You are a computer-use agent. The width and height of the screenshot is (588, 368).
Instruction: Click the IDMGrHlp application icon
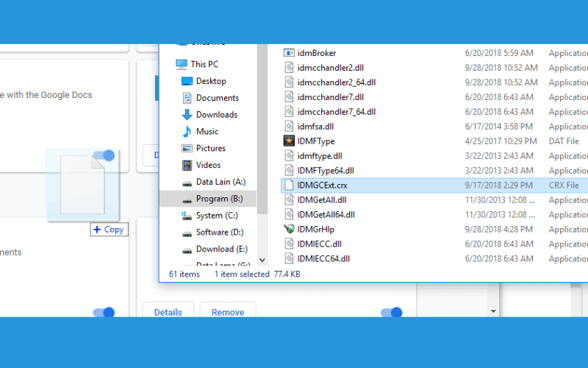coord(289,229)
